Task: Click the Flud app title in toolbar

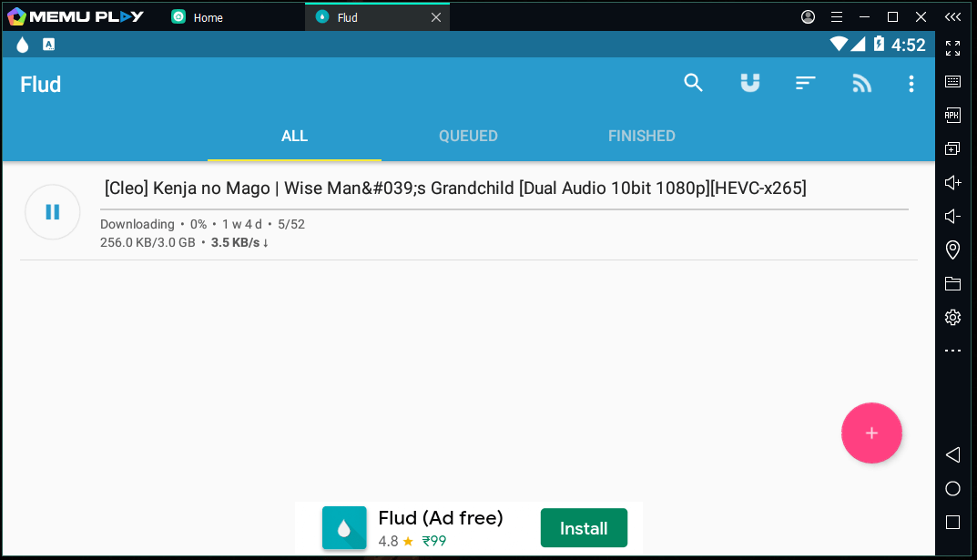Action: tap(40, 84)
